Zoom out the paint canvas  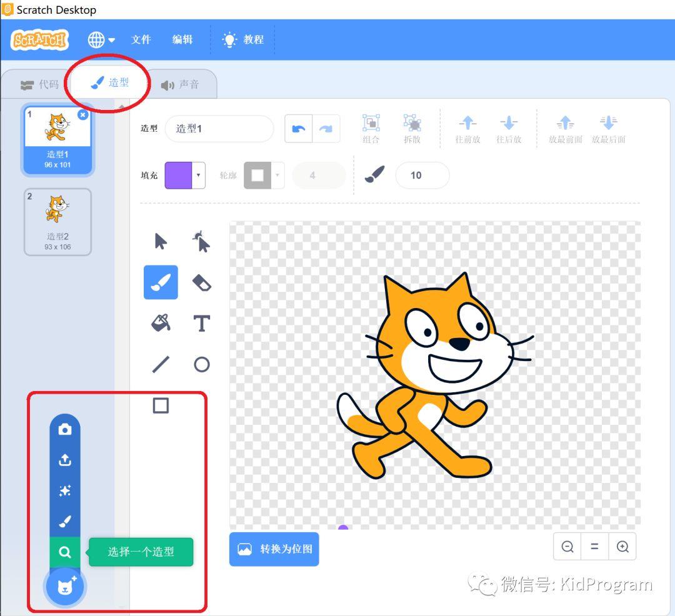click(x=567, y=546)
